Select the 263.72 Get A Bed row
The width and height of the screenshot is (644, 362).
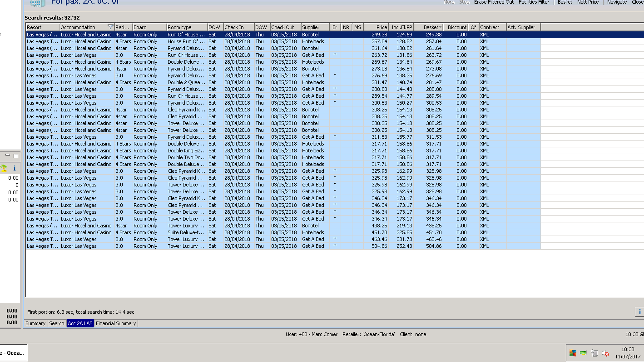(283, 55)
